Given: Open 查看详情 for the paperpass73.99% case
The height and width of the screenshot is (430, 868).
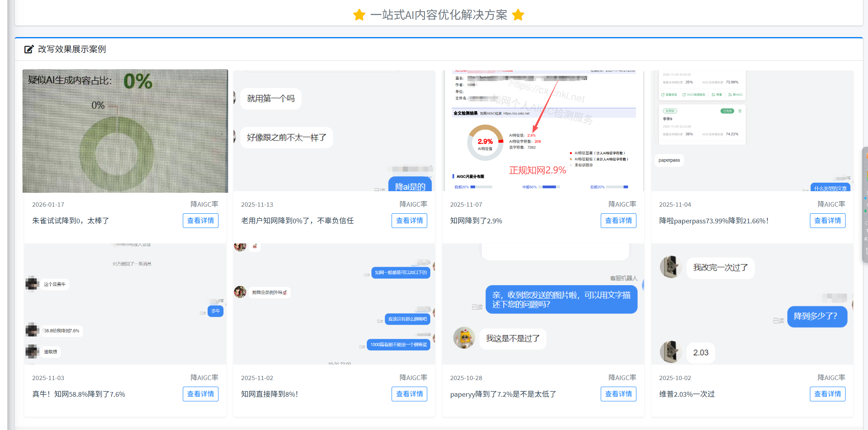Looking at the screenshot, I should click(x=827, y=220).
